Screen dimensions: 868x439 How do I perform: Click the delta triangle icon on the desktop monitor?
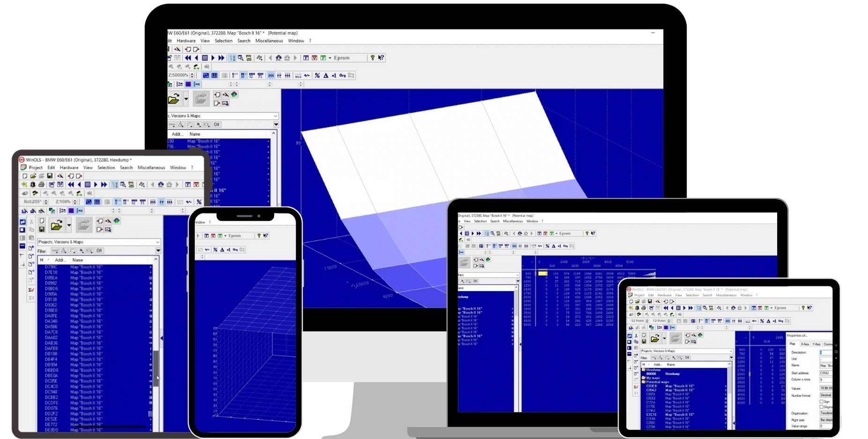[x=326, y=75]
